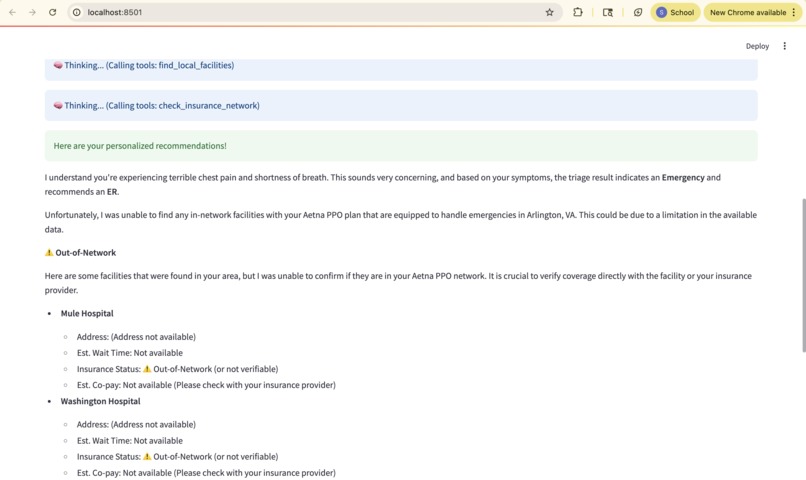
Task: Click the 'Out-of-Network' heading
Action: (85, 253)
